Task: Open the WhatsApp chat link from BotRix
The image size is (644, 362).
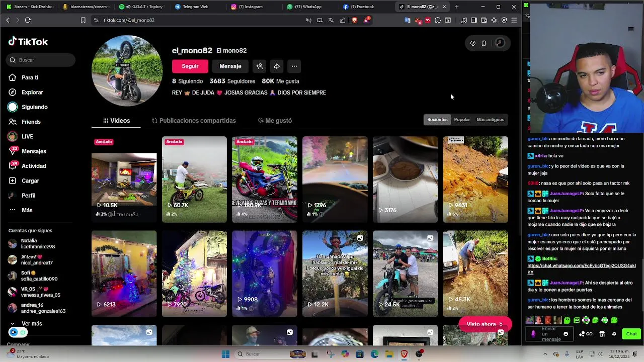Action: click(582, 269)
